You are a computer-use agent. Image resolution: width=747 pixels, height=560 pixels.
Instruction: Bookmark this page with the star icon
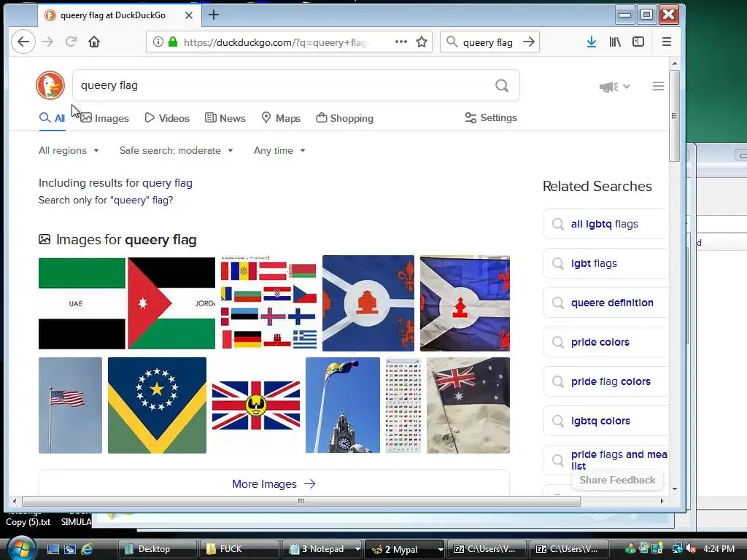pyautogui.click(x=422, y=42)
